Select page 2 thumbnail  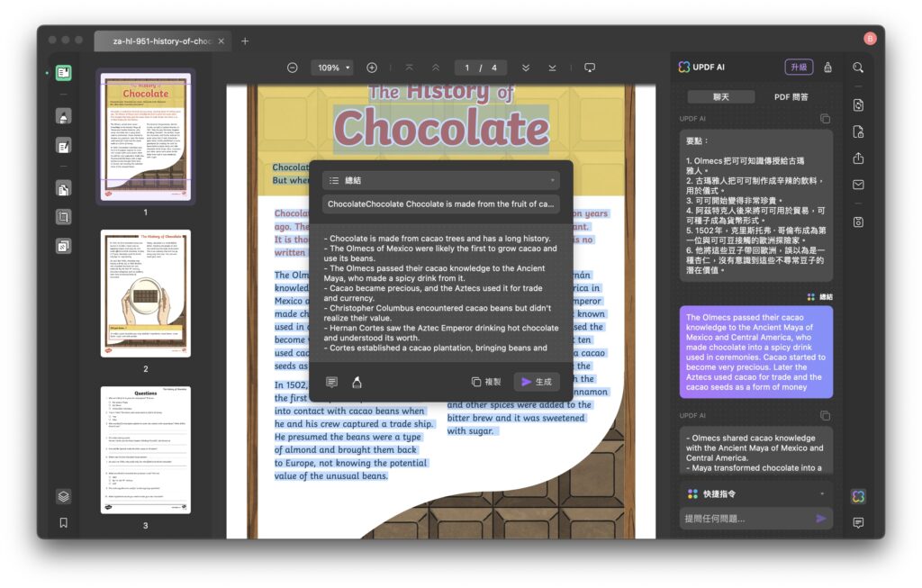pos(145,294)
